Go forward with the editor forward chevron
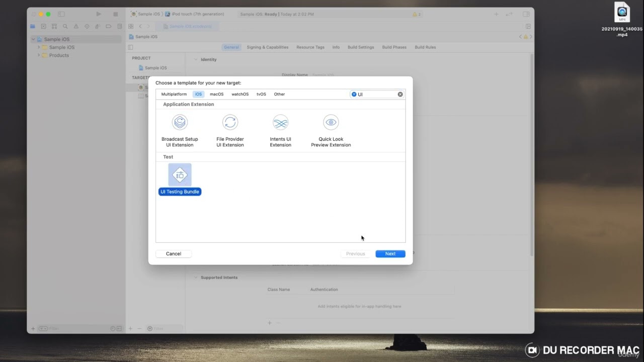Image resolution: width=644 pixels, height=362 pixels. 148,26
